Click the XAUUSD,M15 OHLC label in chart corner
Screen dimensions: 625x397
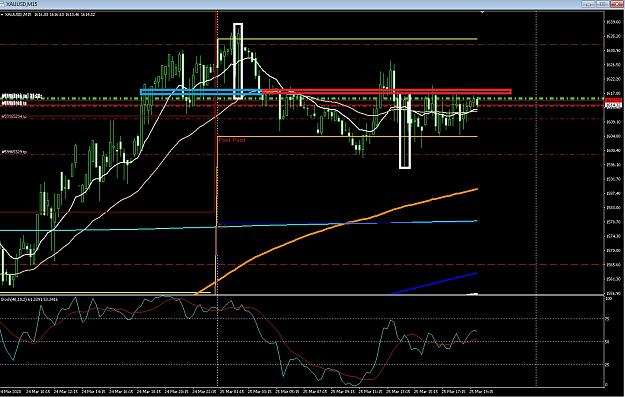click(x=49, y=15)
